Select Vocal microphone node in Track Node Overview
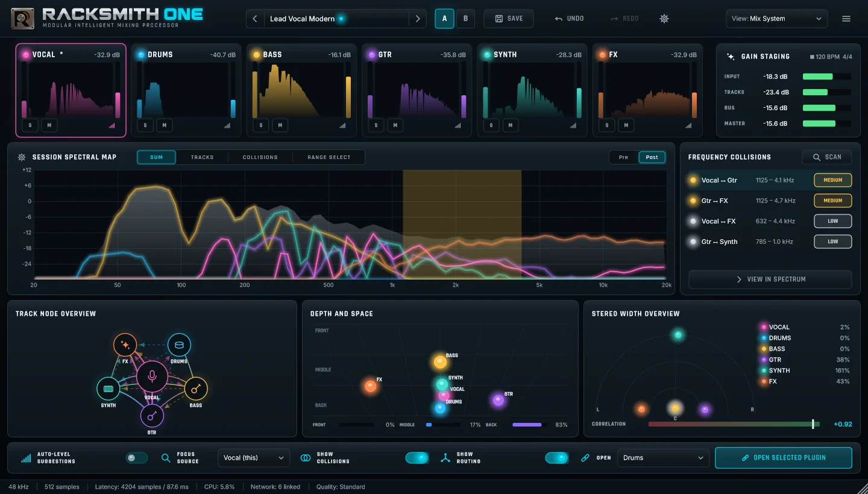The width and height of the screenshot is (868, 494). [x=152, y=377]
